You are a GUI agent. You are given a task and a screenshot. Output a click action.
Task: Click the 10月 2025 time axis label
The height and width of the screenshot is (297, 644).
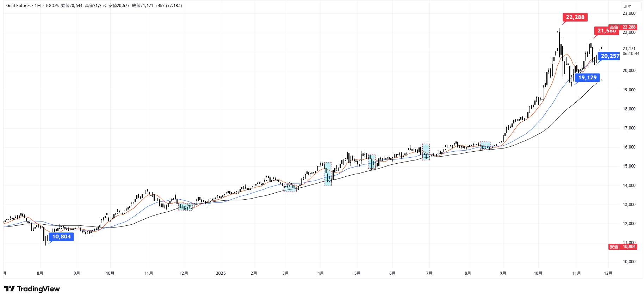(538, 273)
